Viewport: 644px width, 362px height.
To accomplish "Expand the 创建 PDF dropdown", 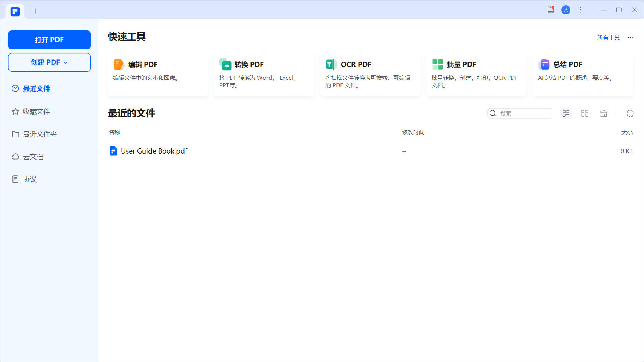I will [49, 62].
